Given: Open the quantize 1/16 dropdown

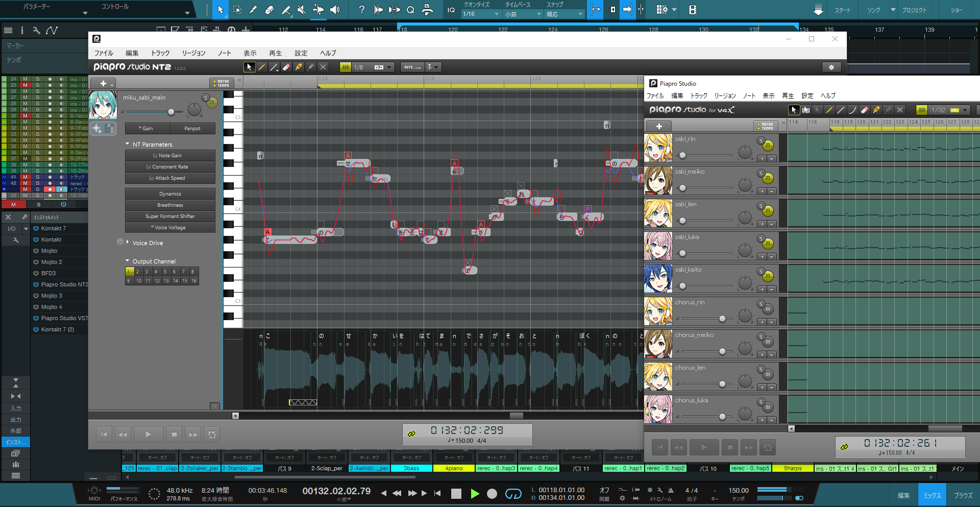Looking at the screenshot, I should click(x=481, y=14).
